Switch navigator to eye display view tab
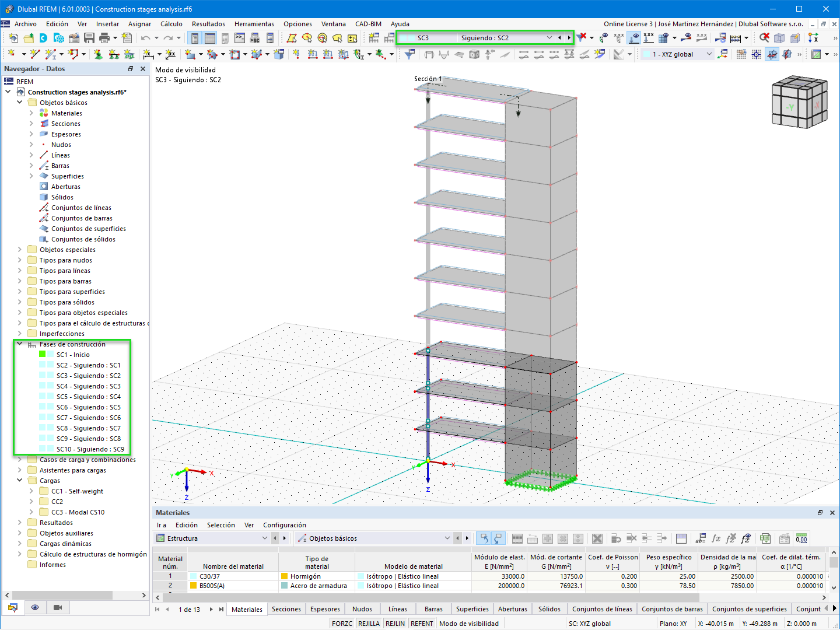This screenshot has width=840, height=630. (x=35, y=608)
